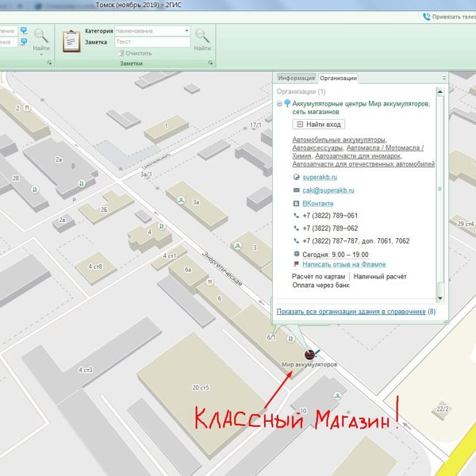Click Показать все организации здания в справочнике

click(351, 312)
